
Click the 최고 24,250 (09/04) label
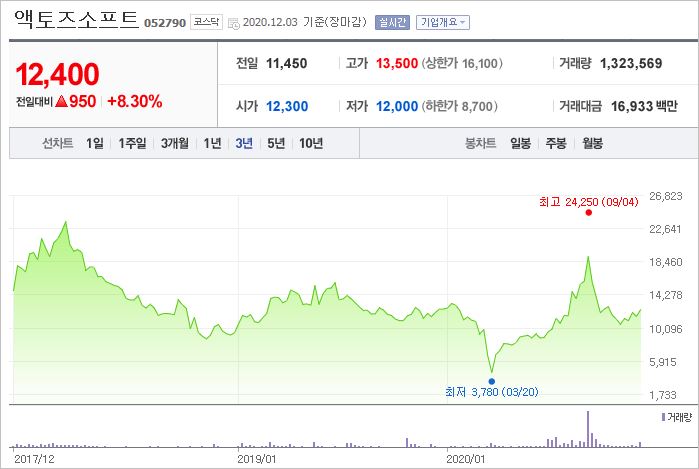click(x=589, y=202)
